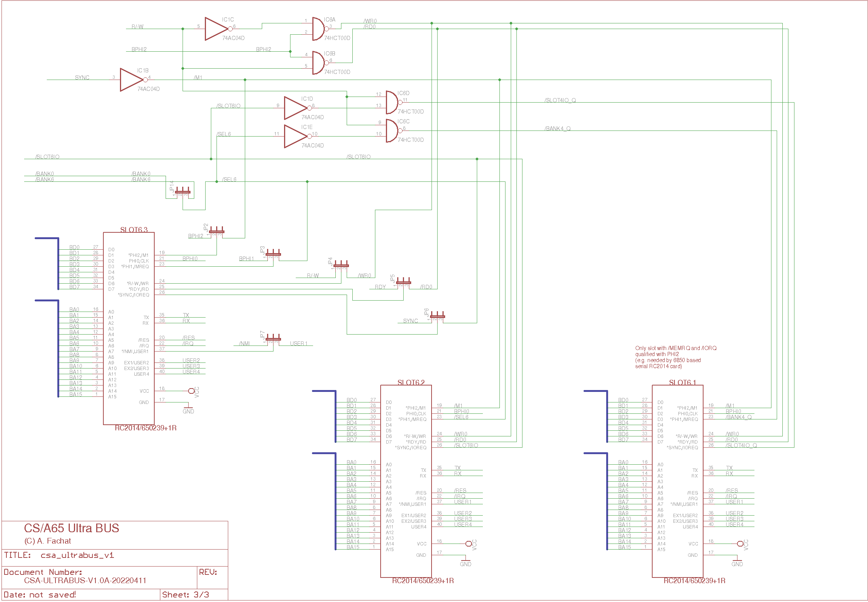The width and height of the screenshot is (868, 602).
Task: Click the JP4 jumper near R/-W
Action: tap(341, 265)
